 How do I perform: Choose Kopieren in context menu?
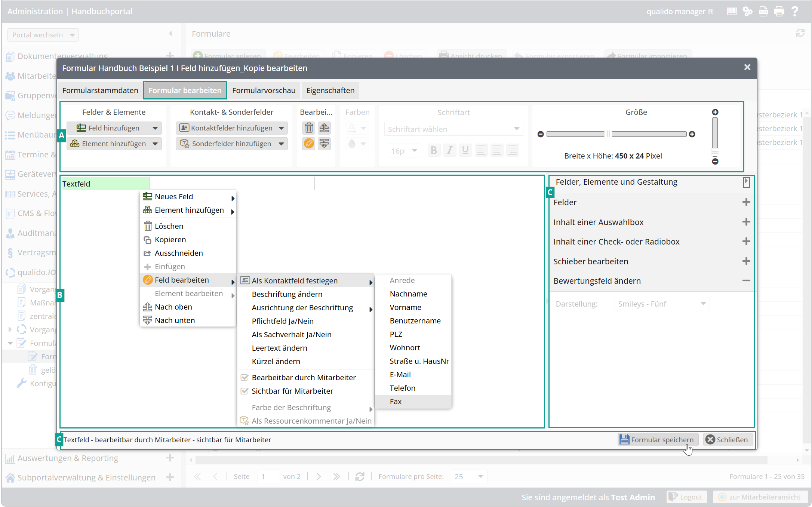pos(188,240)
